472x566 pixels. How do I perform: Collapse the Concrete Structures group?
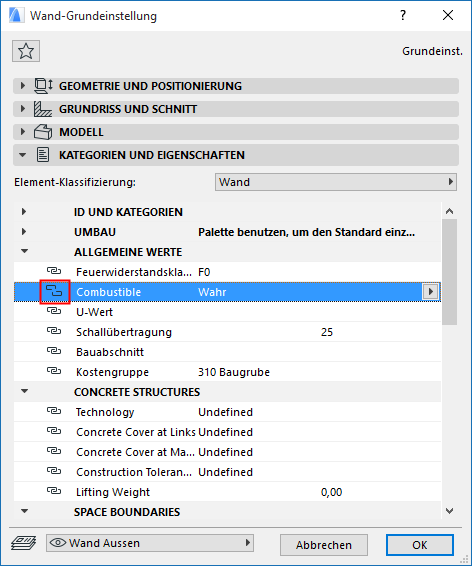[24, 391]
